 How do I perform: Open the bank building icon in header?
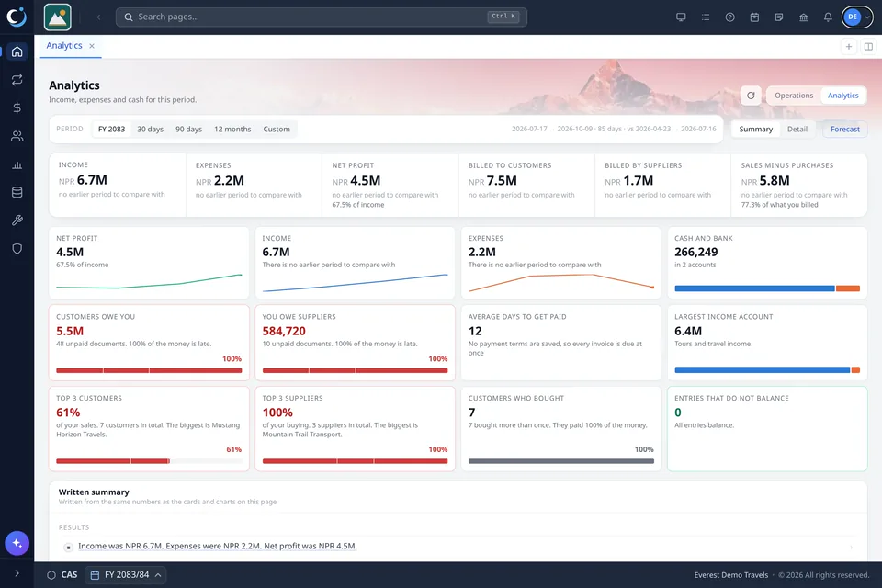pos(803,17)
